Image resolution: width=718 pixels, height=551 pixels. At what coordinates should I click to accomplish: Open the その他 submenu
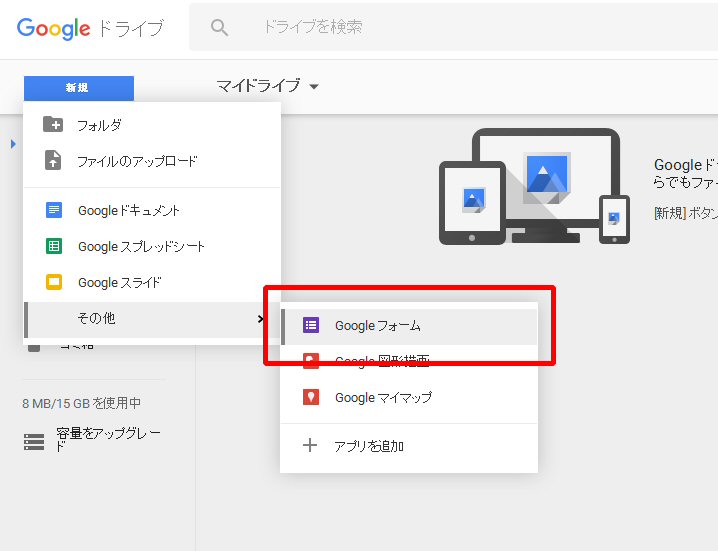(152, 319)
